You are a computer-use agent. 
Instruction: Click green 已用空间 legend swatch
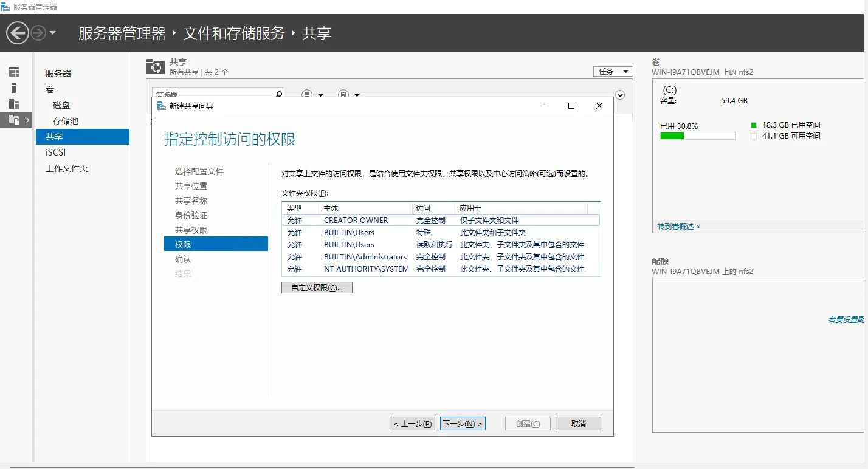pos(754,125)
